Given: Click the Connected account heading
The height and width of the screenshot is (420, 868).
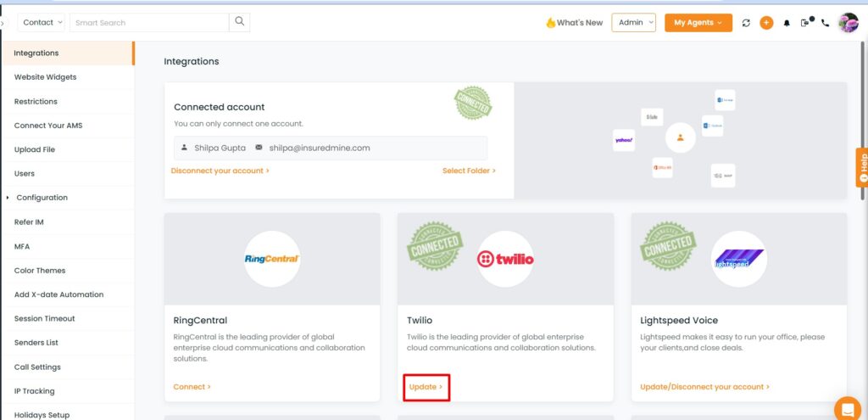Looking at the screenshot, I should tap(220, 107).
